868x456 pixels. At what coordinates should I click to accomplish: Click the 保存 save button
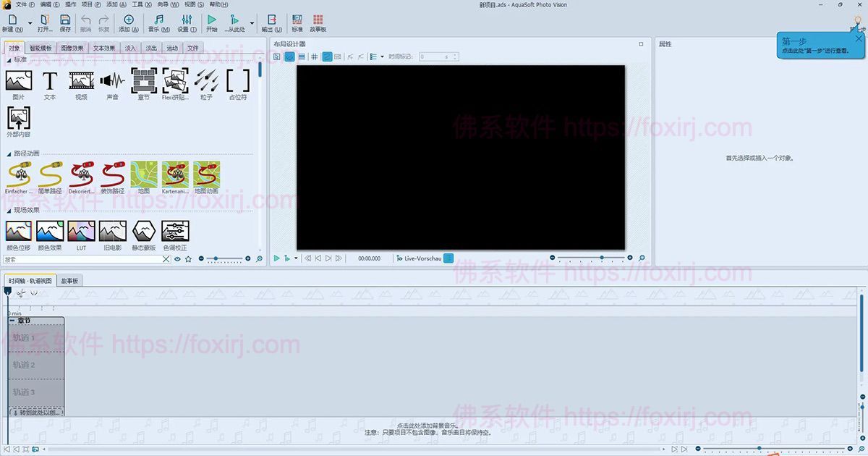click(x=64, y=20)
